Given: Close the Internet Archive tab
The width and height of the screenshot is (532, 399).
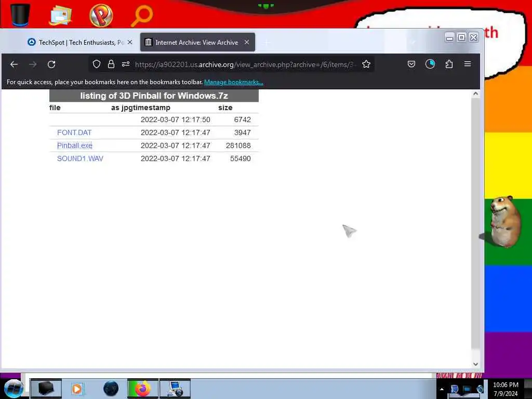Looking at the screenshot, I should pyautogui.click(x=247, y=42).
